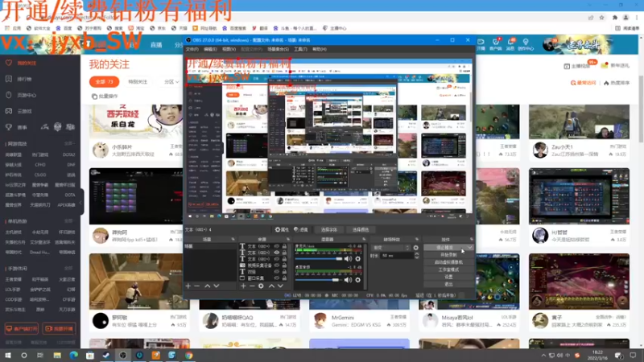The height and width of the screenshot is (362, 644).
Task: Open Windows Start menu
Action: (8, 356)
